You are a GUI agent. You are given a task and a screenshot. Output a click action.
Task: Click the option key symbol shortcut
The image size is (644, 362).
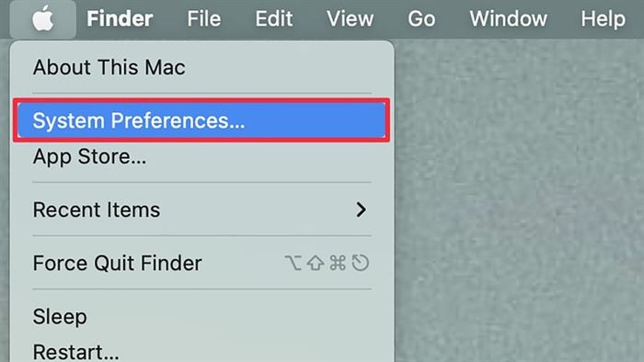[293, 263]
